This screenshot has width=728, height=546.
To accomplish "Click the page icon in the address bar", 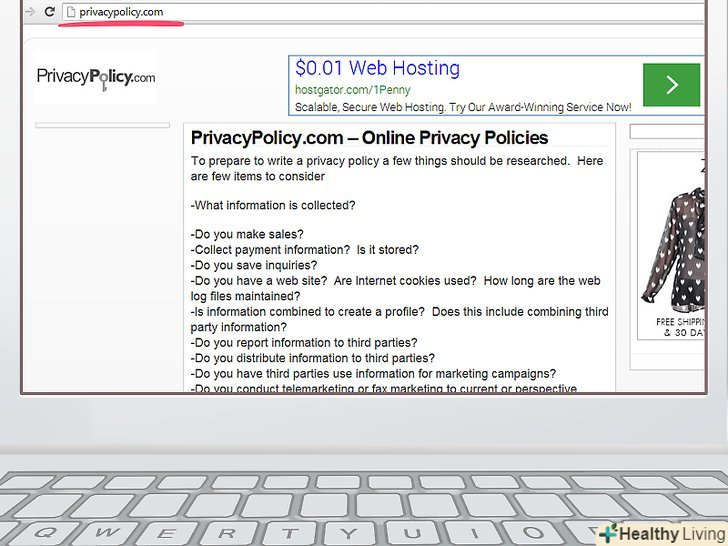I will tap(71, 12).
